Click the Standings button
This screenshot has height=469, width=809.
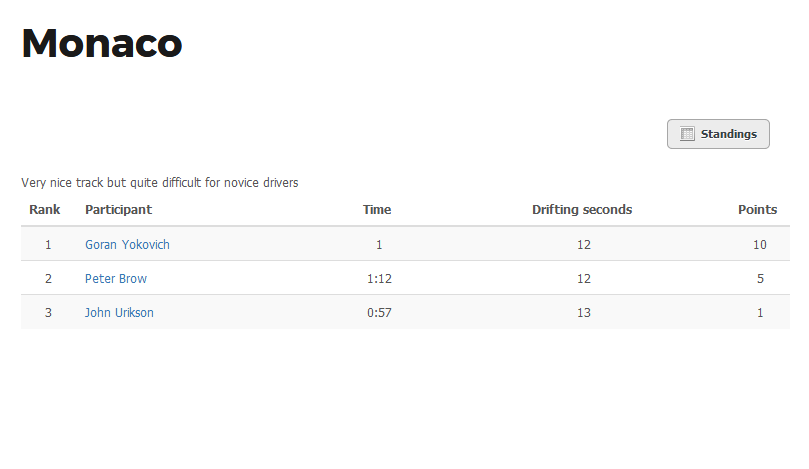(718, 134)
